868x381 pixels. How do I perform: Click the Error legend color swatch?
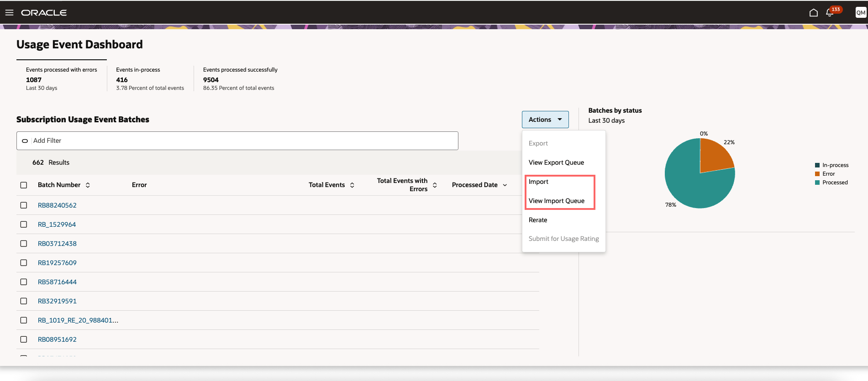[x=817, y=174]
